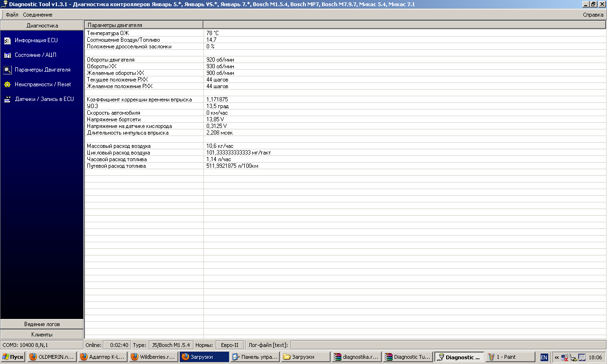Open diagnostika.r archive taskbar button
This screenshot has height=364, width=607.
[356, 357]
